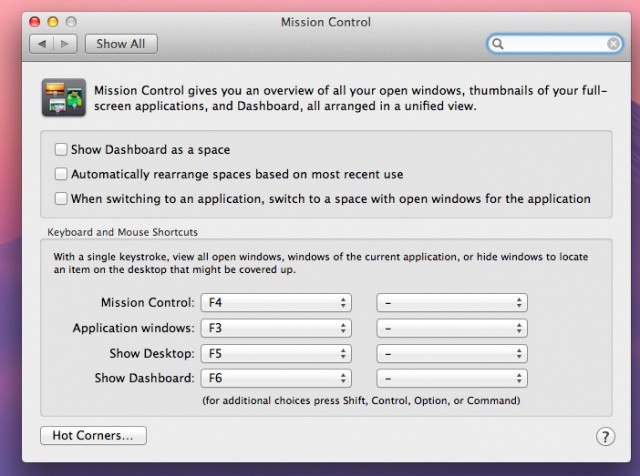Focus the search input field
This screenshot has height=476, width=640.
coord(555,44)
